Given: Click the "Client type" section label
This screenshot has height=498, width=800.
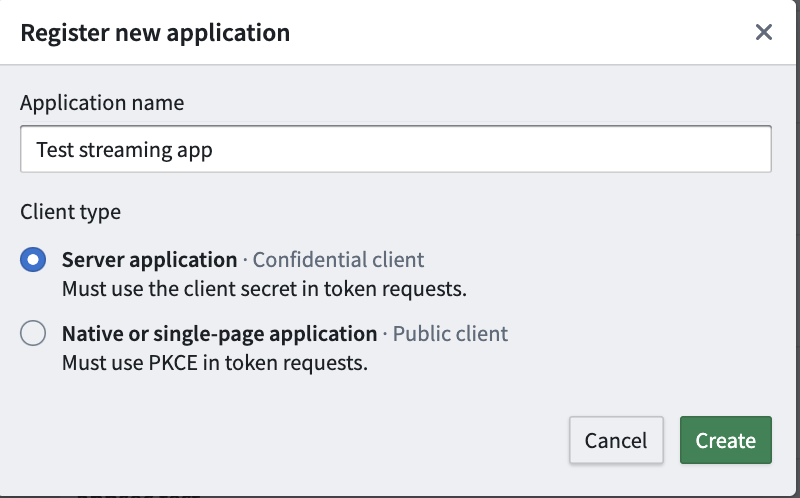Looking at the screenshot, I should pos(70,212).
